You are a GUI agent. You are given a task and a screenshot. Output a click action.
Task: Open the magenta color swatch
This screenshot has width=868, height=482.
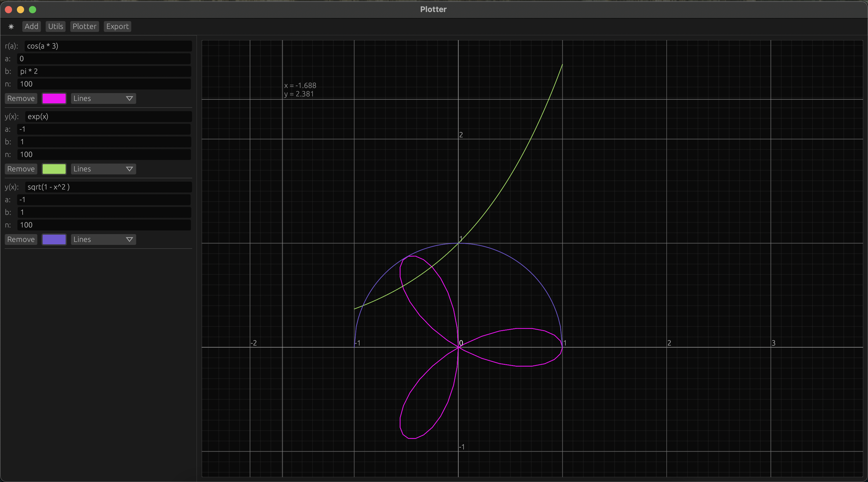54,98
